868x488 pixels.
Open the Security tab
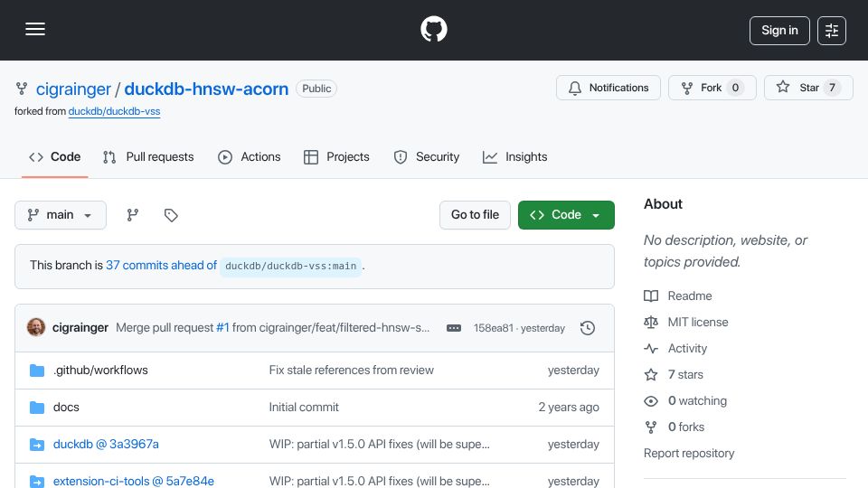pyautogui.click(x=426, y=157)
